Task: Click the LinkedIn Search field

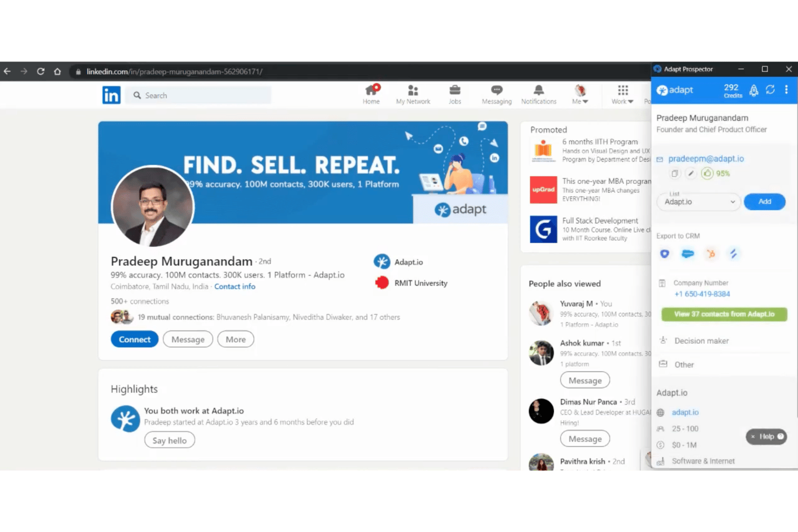Action: (x=198, y=95)
